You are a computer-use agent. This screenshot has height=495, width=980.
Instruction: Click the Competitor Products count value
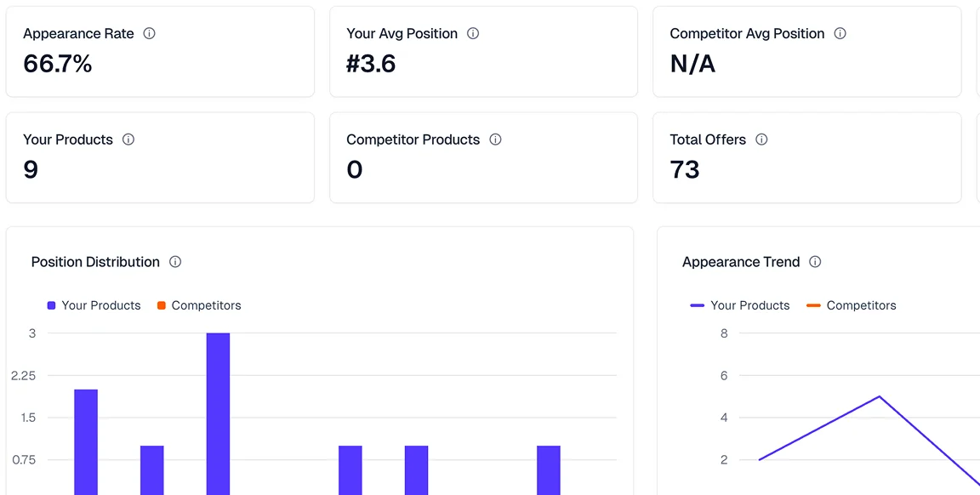353,169
